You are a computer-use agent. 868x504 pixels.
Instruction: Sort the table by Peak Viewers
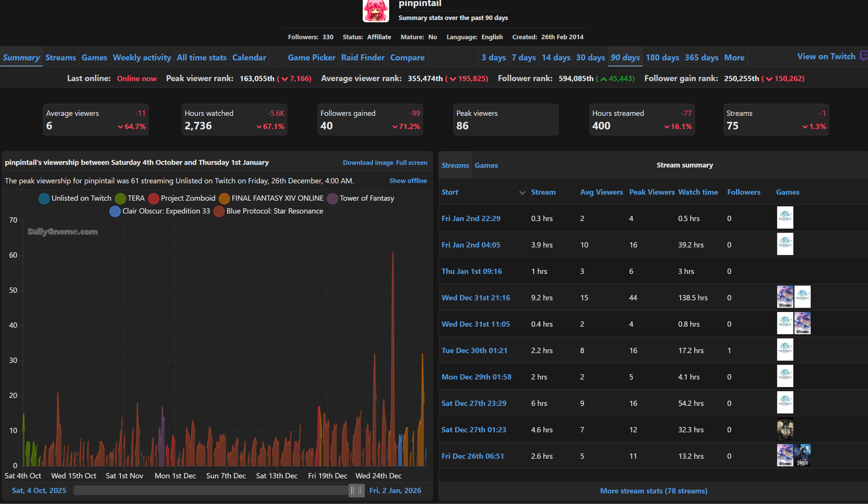point(652,192)
